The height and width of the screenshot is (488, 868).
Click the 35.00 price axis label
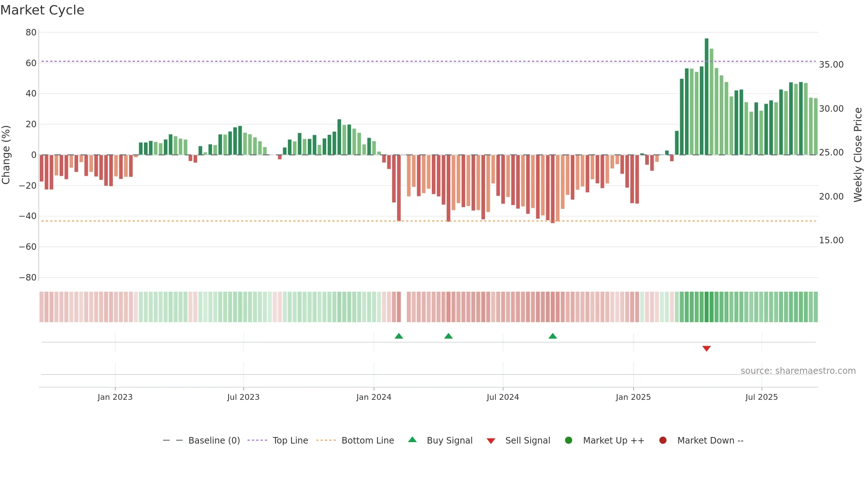pyautogui.click(x=831, y=65)
